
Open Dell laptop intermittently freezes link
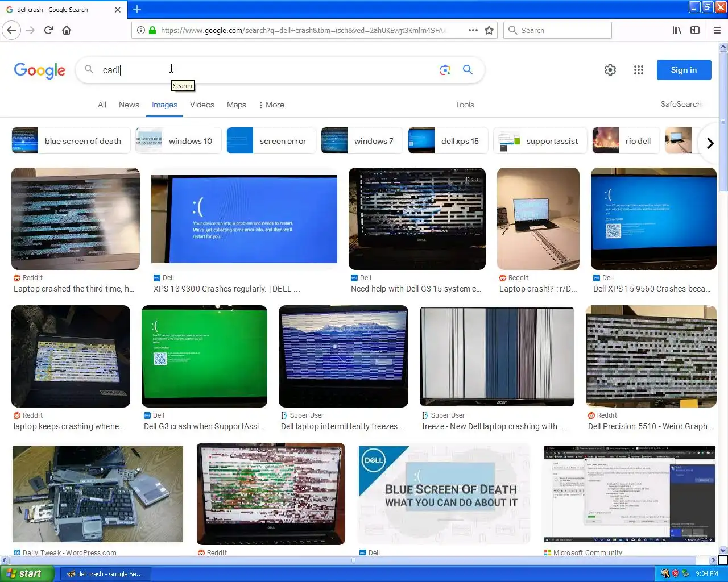pyautogui.click(x=343, y=426)
